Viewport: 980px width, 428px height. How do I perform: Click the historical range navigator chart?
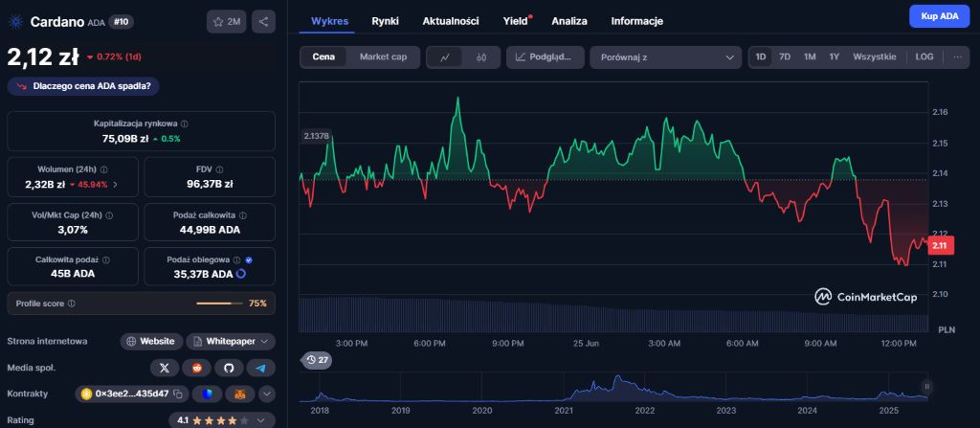(x=613, y=387)
